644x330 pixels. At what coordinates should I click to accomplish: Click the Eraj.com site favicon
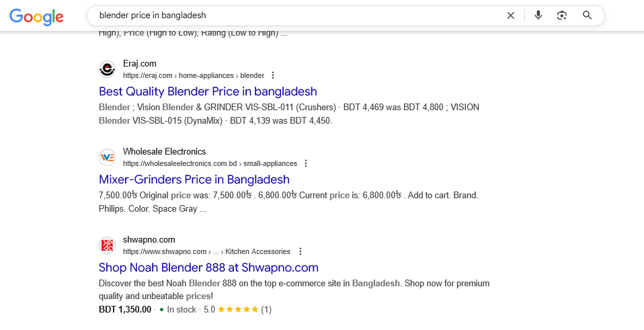[107, 69]
